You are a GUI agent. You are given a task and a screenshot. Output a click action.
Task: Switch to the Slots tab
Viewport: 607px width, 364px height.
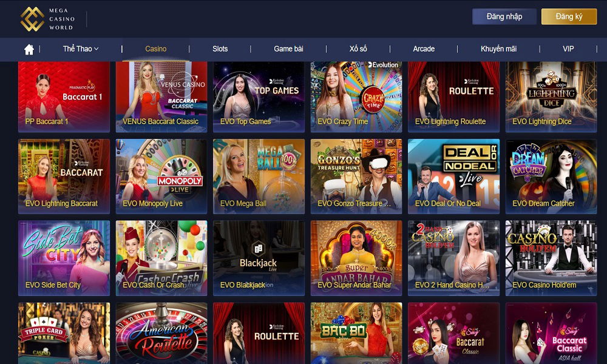[x=220, y=49]
